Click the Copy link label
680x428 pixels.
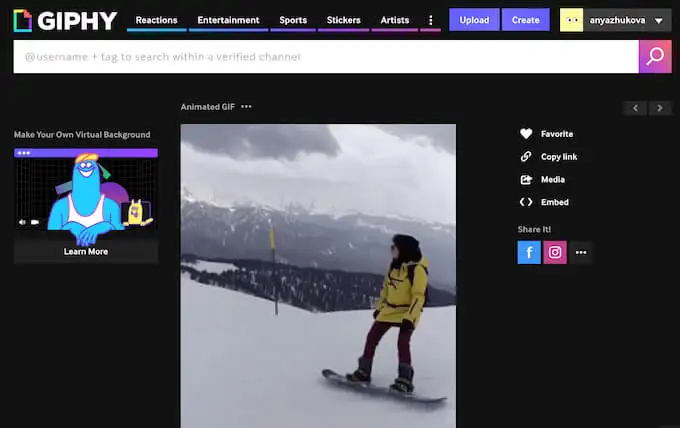559,157
